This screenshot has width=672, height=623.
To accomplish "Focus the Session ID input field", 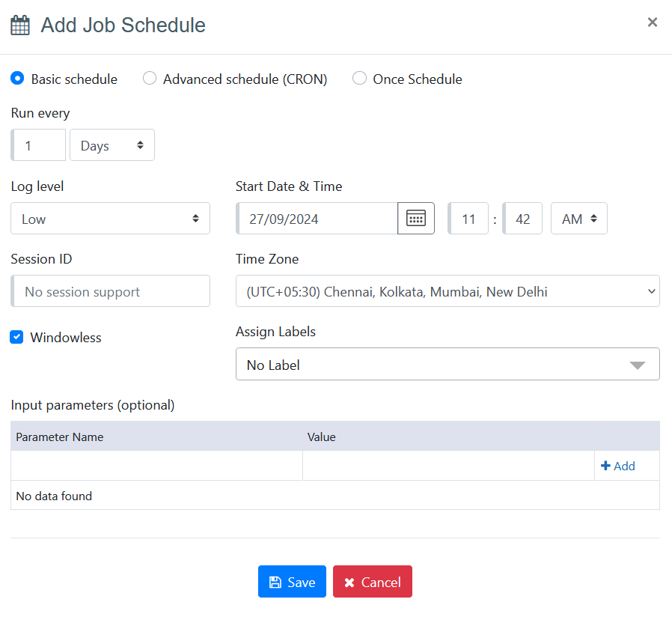I will click(x=111, y=291).
